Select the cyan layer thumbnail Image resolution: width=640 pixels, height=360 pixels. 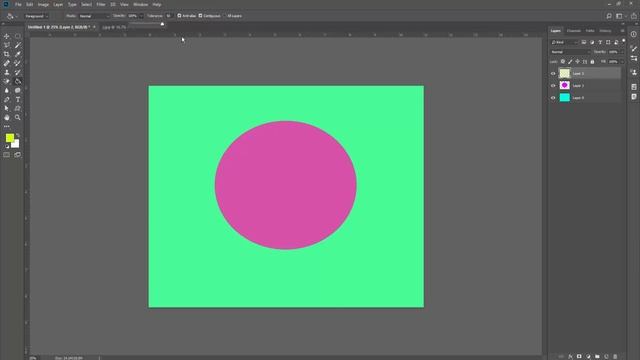(x=564, y=98)
